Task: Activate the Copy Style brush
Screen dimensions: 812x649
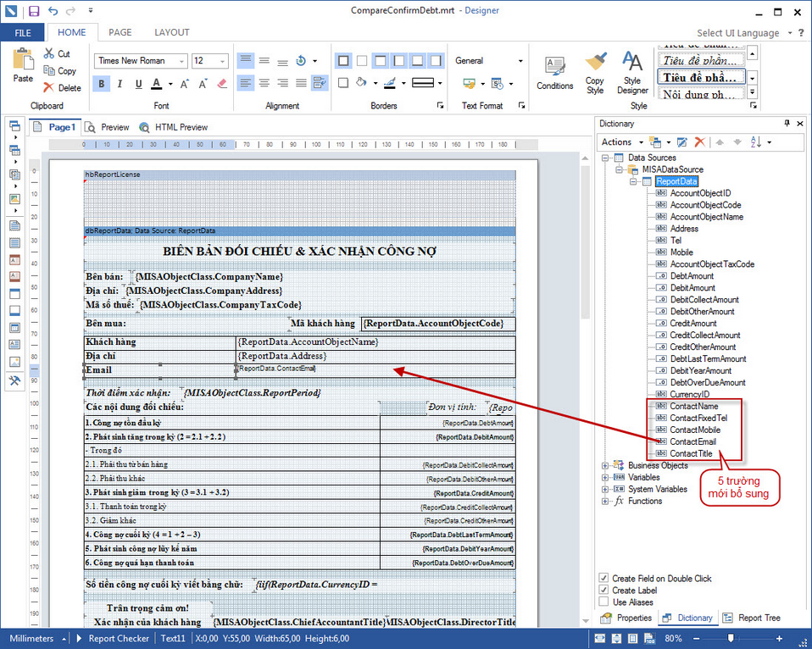Action: [595, 72]
